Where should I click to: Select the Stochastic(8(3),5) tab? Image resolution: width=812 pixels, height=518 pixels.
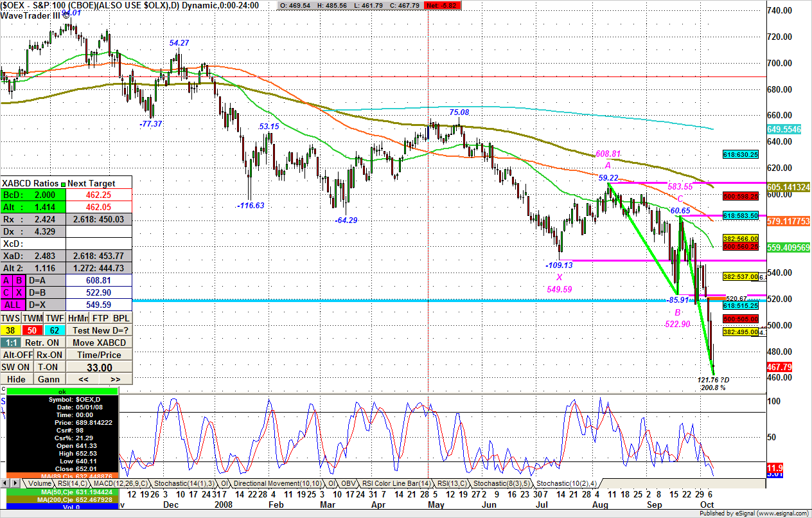tap(502, 483)
